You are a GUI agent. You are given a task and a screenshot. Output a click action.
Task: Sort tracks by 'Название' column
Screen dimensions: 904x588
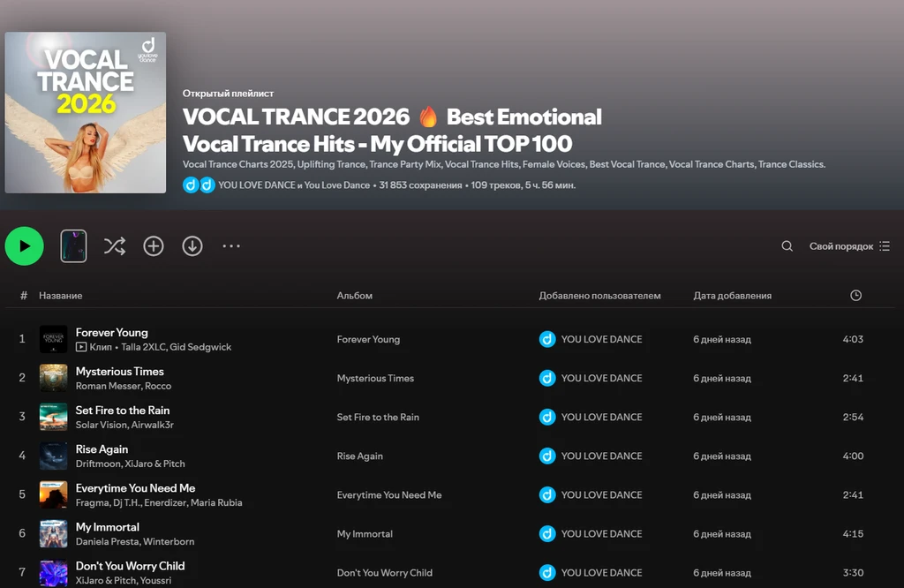click(61, 296)
